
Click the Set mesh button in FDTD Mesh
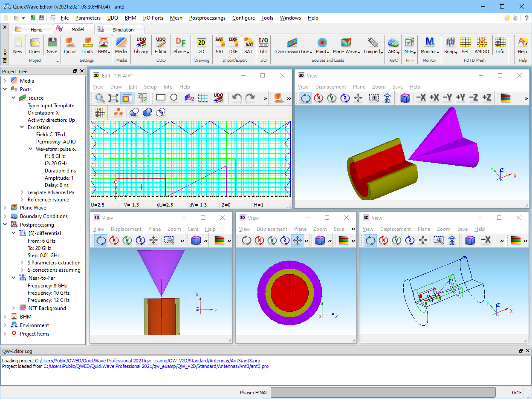pos(465,46)
